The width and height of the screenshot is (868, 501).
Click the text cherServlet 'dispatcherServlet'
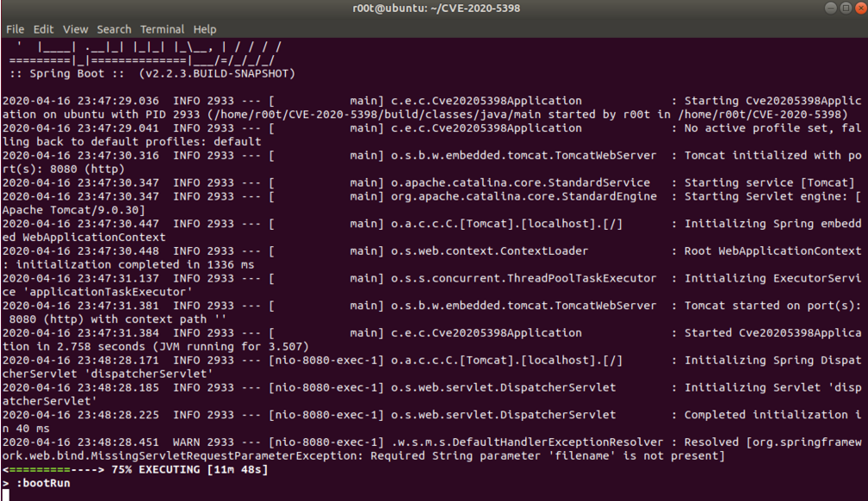(x=108, y=374)
